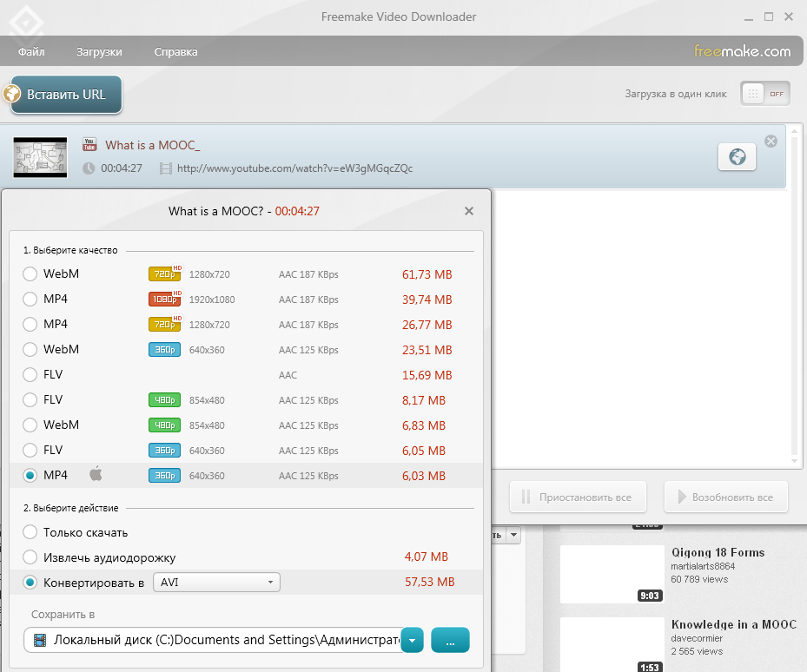Click the save path input field

click(213, 640)
